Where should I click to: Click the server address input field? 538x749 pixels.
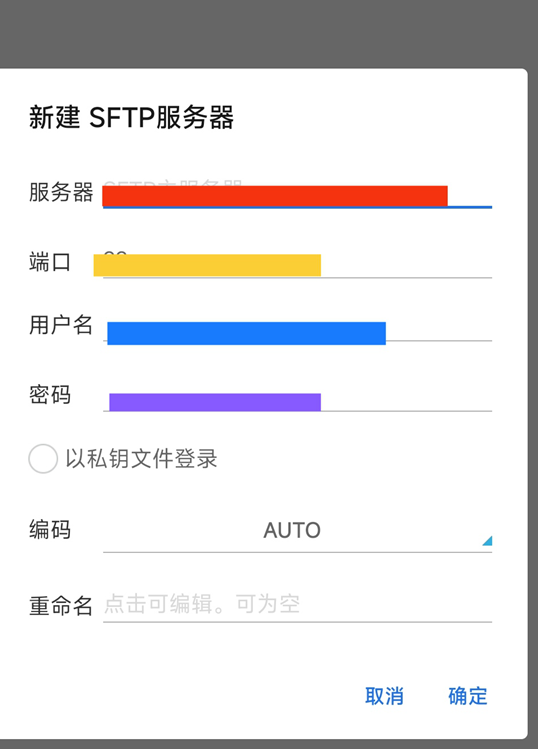point(297,193)
